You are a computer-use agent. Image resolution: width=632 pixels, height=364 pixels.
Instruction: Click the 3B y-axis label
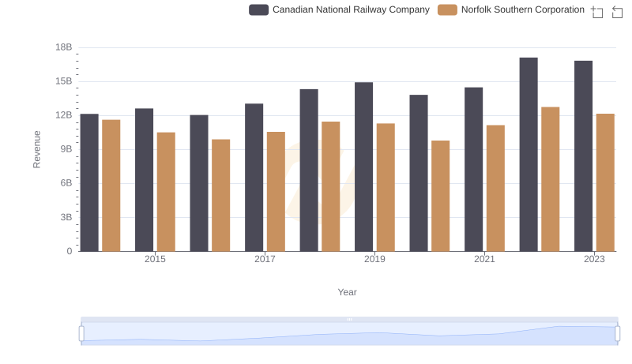66,217
